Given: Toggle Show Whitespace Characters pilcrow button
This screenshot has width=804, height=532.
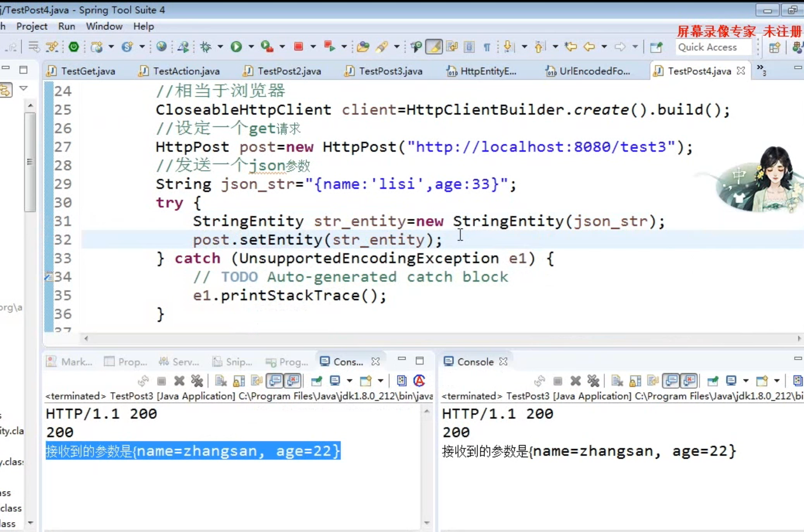Looking at the screenshot, I should click(487, 47).
